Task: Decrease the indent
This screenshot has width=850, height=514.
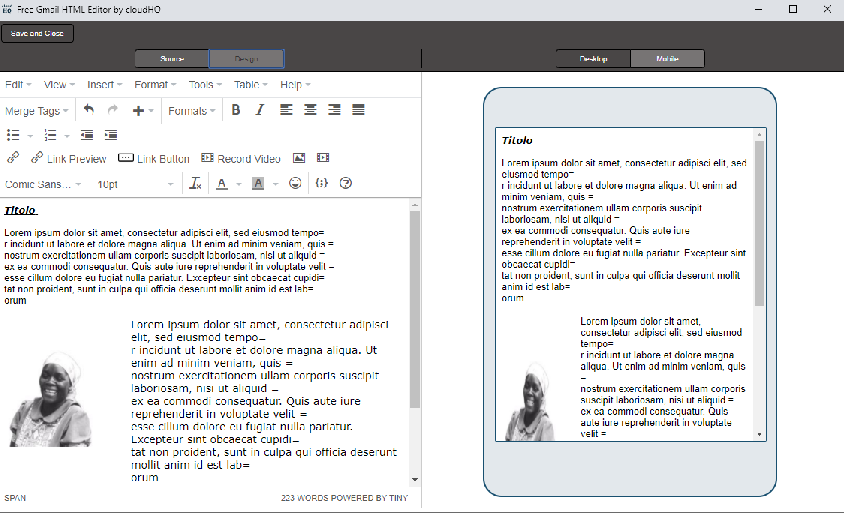Action: [87, 135]
